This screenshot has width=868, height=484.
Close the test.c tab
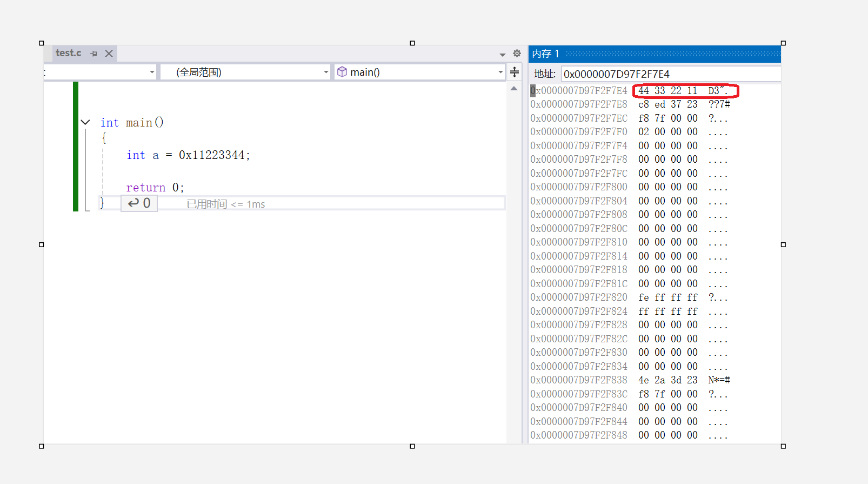pyautogui.click(x=109, y=54)
